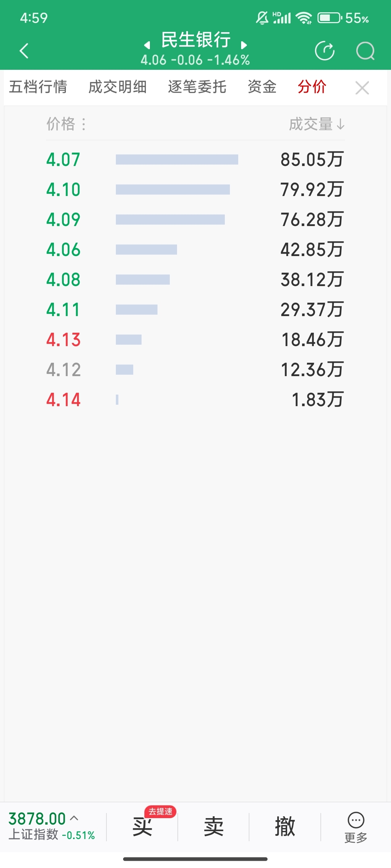Open the 逐笔委托 tab
391x868 pixels.
coord(197,87)
